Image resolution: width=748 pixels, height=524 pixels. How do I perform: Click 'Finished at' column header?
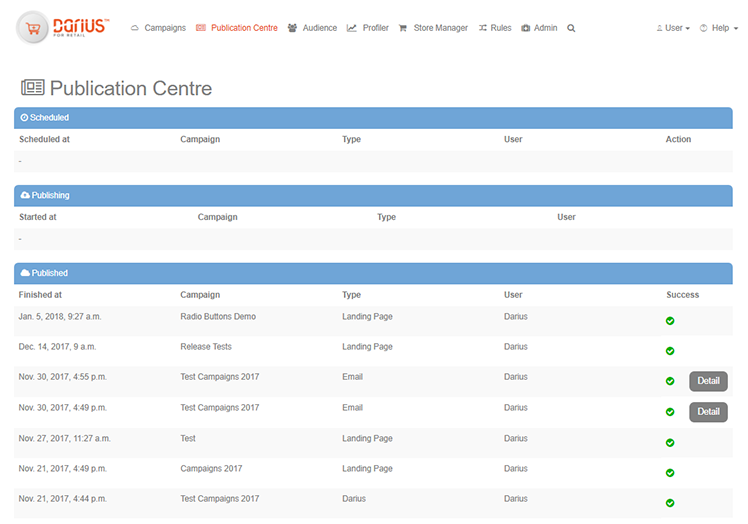[x=40, y=295]
